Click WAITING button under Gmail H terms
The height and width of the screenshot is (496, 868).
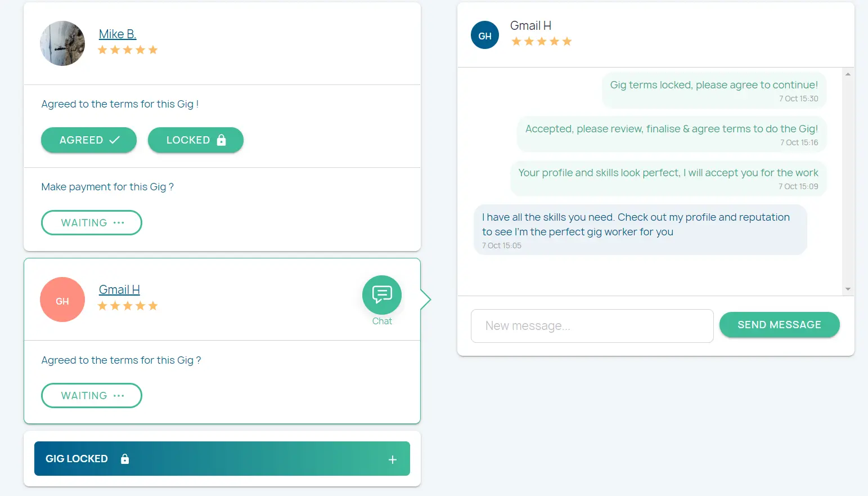[92, 396]
